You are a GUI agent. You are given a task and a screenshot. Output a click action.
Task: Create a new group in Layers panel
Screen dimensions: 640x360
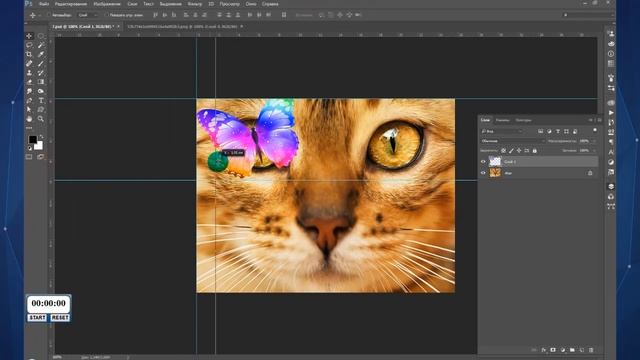(x=572, y=350)
